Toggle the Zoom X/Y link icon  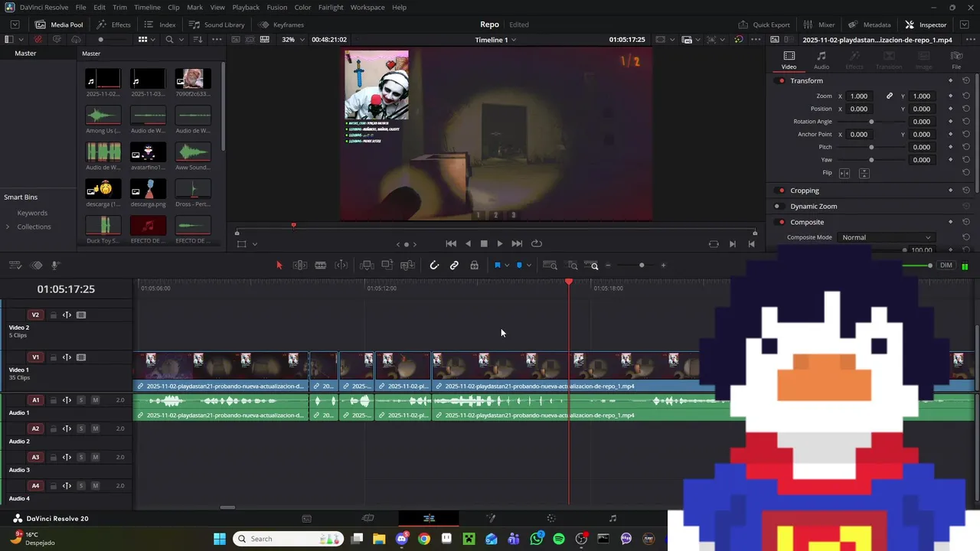pos(890,96)
